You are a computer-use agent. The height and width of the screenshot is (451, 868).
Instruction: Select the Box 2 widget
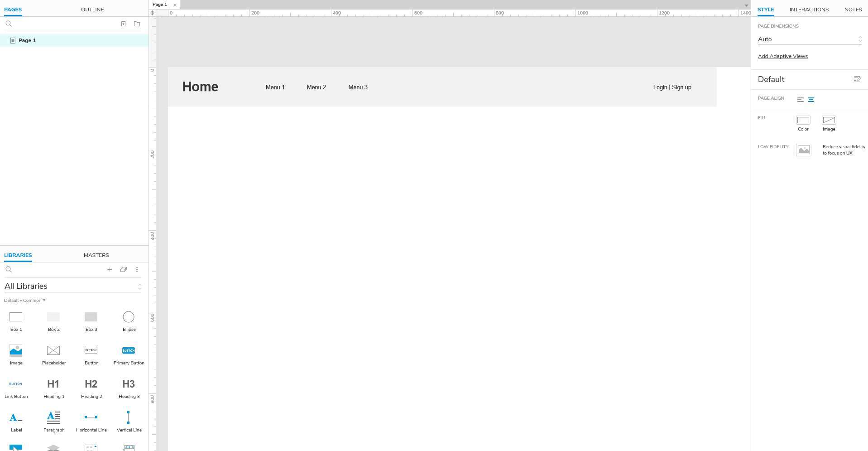click(x=53, y=322)
